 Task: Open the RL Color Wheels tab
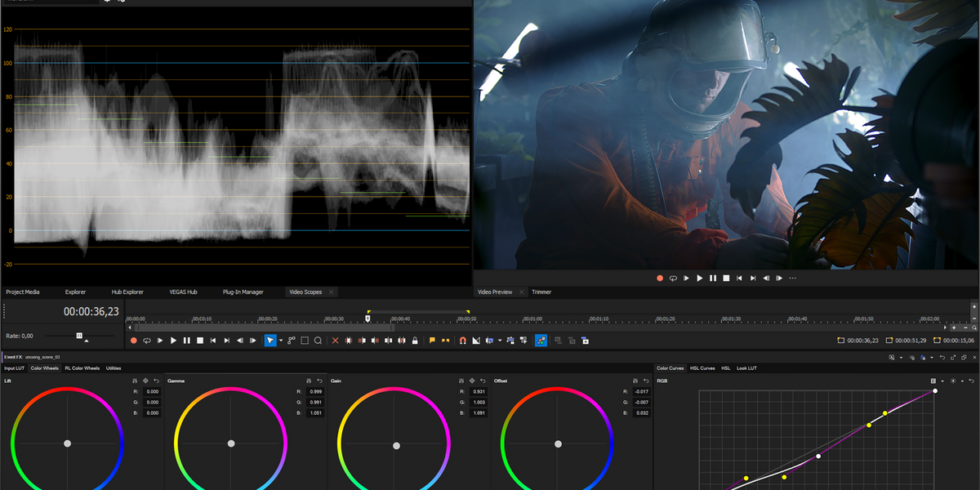click(82, 368)
